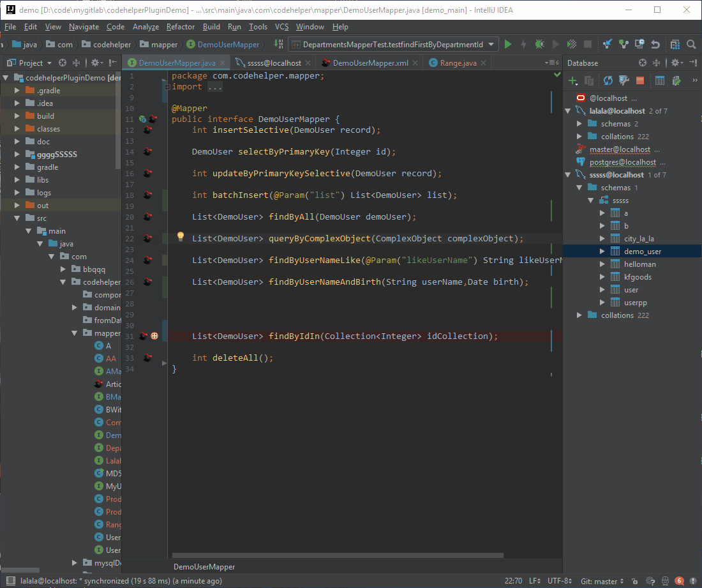Select the ggggSSSSS folder in Project tree

point(57,154)
